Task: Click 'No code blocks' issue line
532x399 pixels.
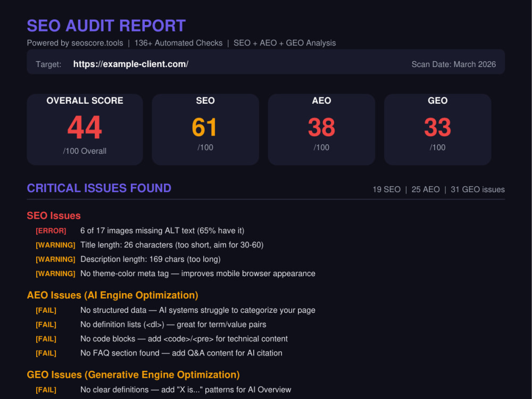Action: [184, 338]
